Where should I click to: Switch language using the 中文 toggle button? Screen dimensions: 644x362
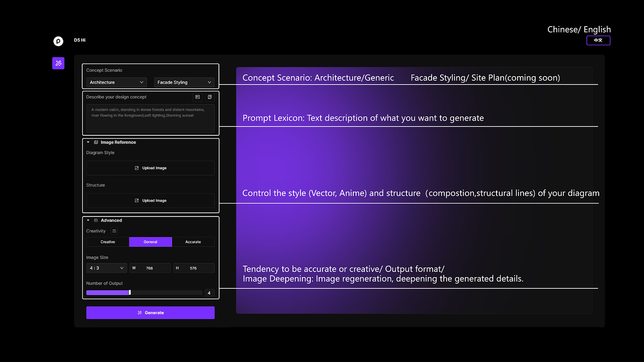click(598, 40)
